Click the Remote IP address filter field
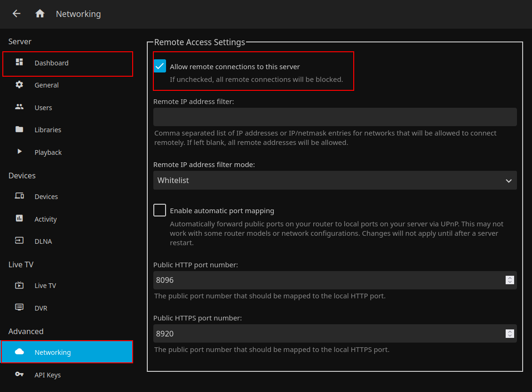532x392 pixels. 334,117
